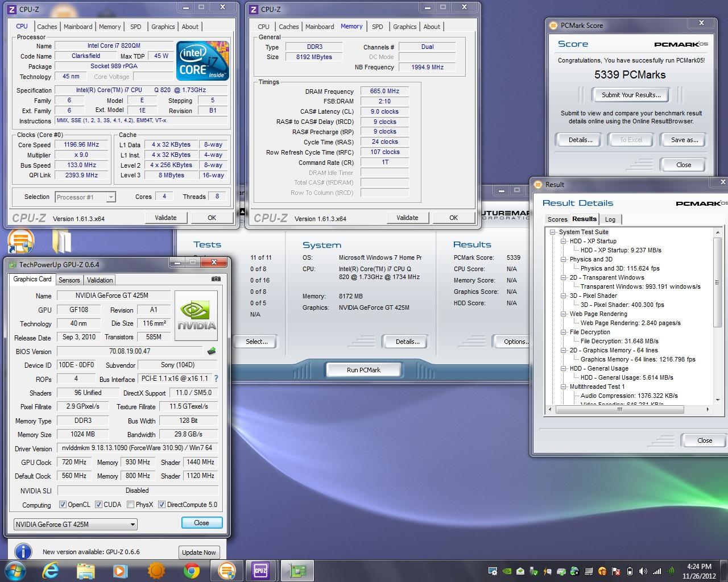Click Update Now for GPU-Z
This screenshot has height=582, width=728.
click(198, 552)
